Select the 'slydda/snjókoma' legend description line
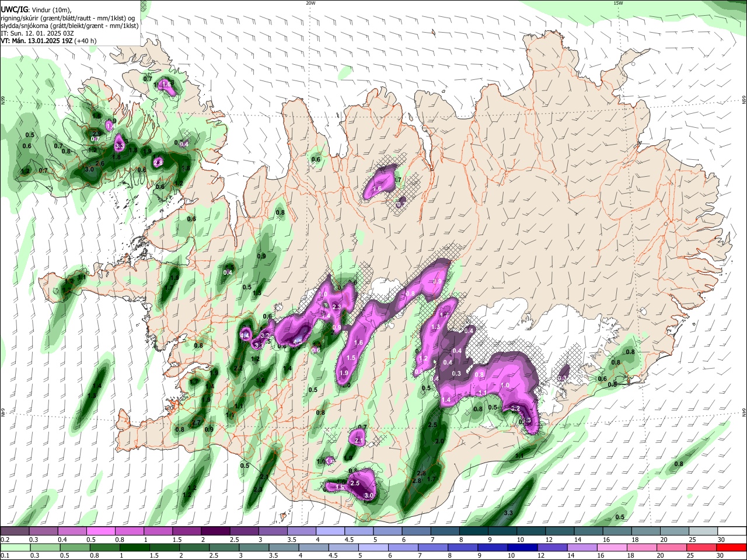Image resolution: width=747 pixels, height=560 pixels. pyautogui.click(x=69, y=26)
